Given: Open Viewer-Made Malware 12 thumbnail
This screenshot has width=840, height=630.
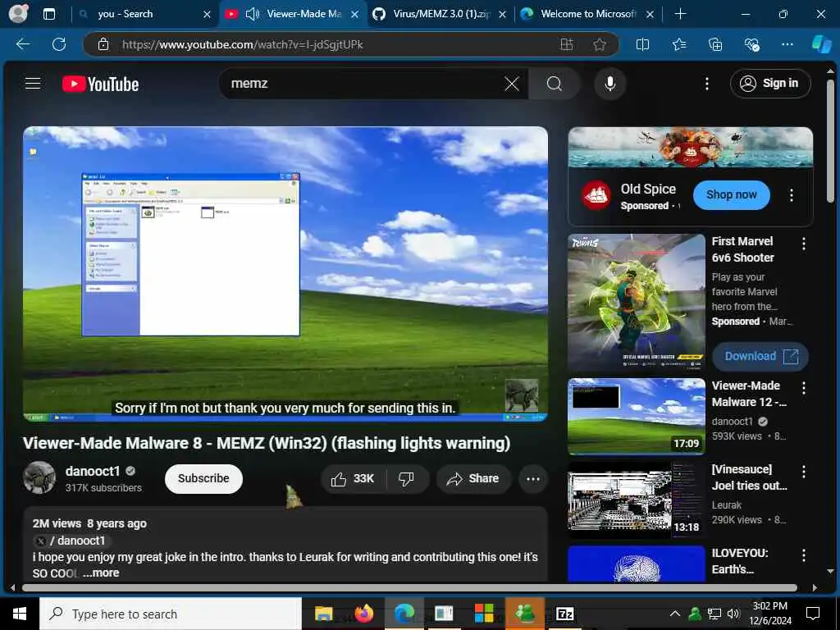Looking at the screenshot, I should pyautogui.click(x=637, y=416).
